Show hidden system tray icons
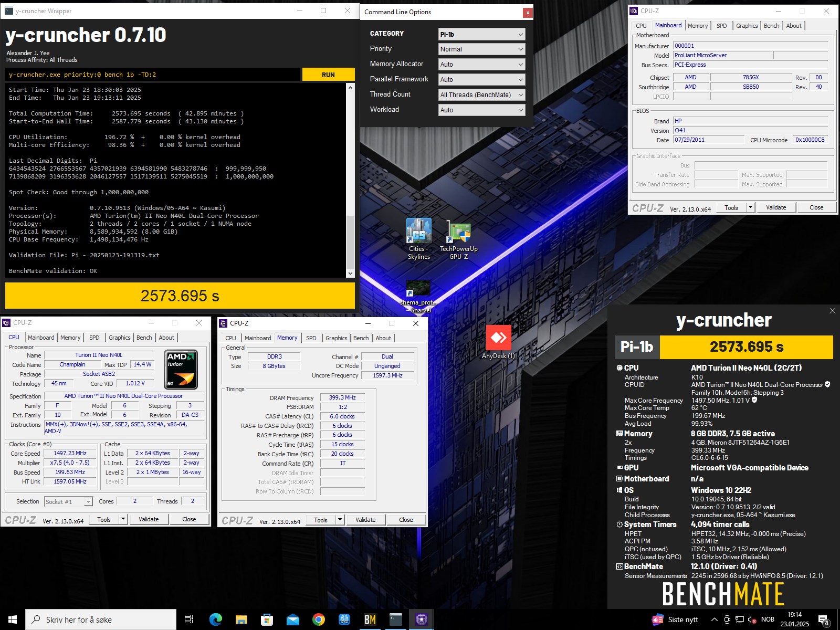The width and height of the screenshot is (840, 630). click(x=714, y=619)
